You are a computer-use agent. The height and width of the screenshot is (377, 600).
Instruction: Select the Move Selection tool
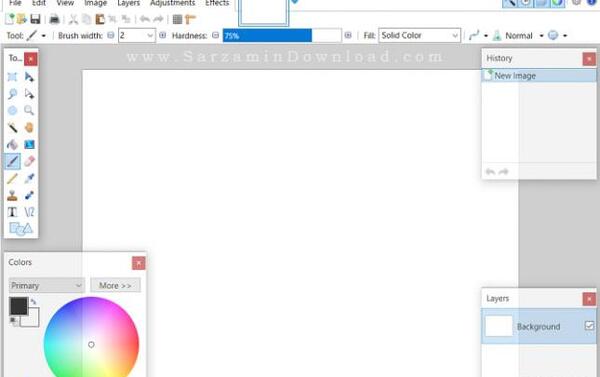pyautogui.click(x=29, y=94)
